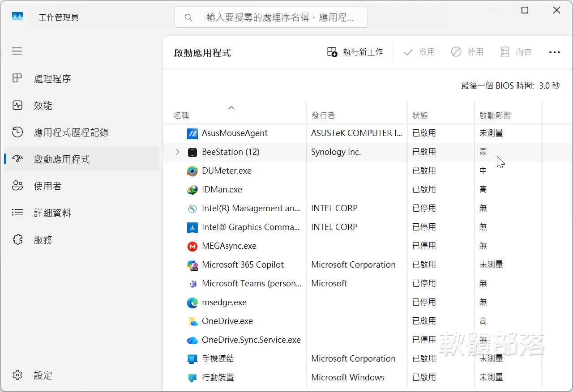This screenshot has width=573, height=392.
Task: Click 已停用 status of MEGAsync.exe
Action: (424, 246)
